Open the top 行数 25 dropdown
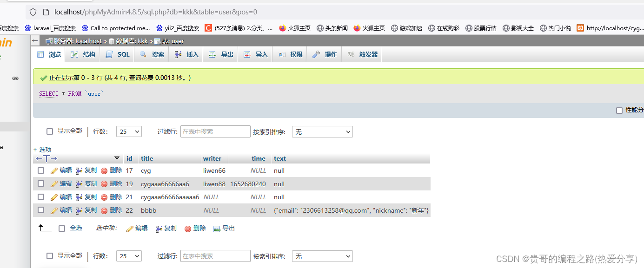644x268 pixels. [129, 131]
